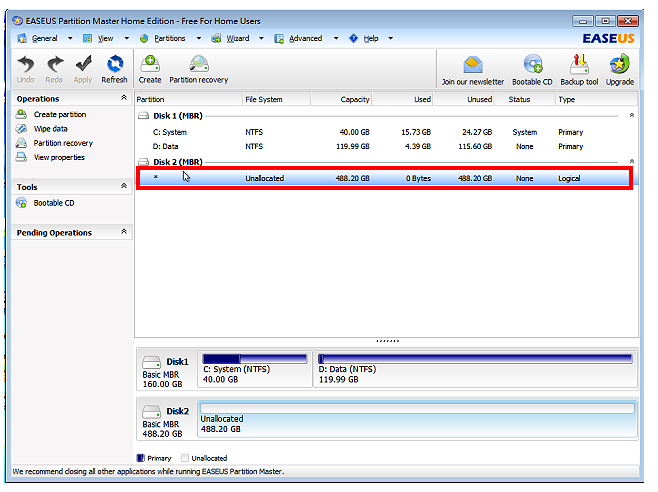The image size is (658, 492).
Task: Click the Wizard menu icon
Action: (x=216, y=38)
